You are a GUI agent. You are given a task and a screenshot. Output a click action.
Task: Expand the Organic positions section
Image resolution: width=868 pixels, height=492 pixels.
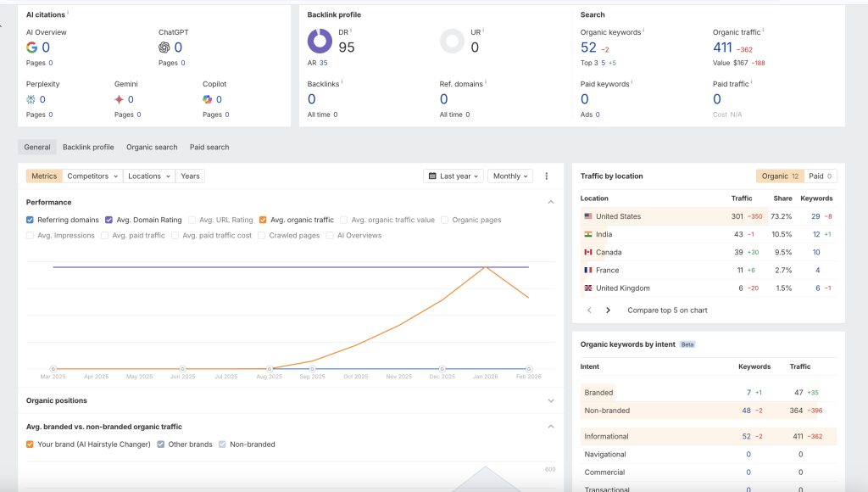pos(551,400)
